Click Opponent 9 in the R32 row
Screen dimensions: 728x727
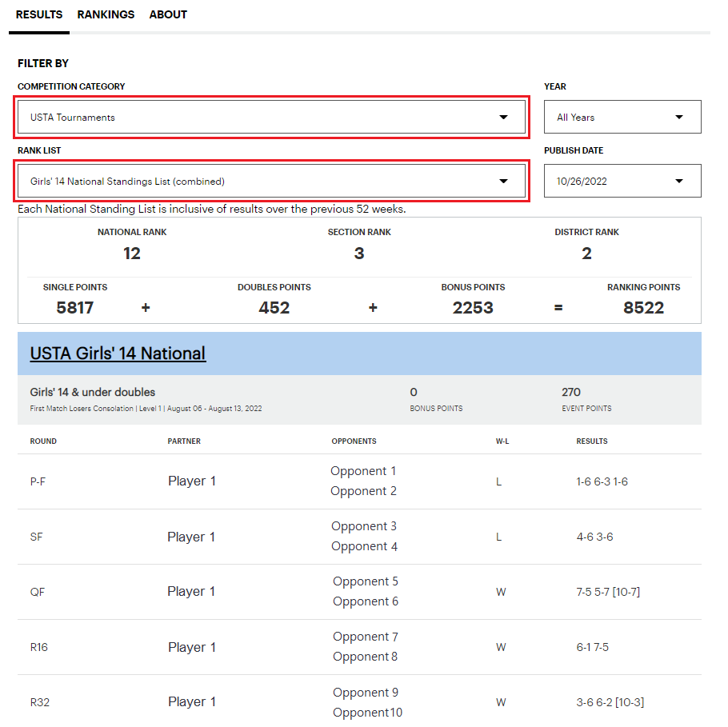365,693
